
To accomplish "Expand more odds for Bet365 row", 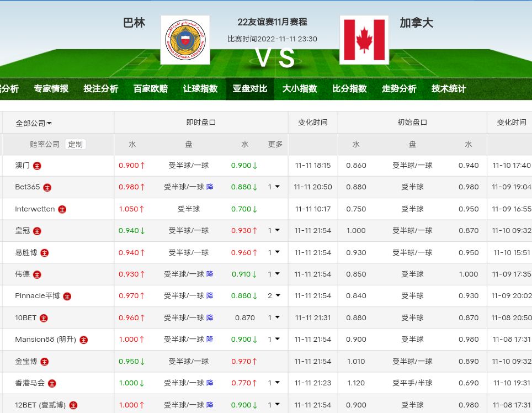I will tap(274, 187).
